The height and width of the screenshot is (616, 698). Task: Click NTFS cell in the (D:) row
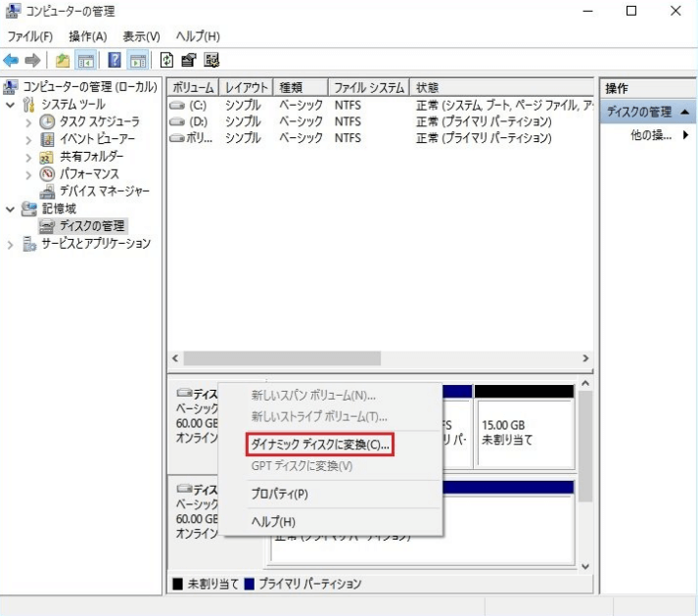[348, 121]
